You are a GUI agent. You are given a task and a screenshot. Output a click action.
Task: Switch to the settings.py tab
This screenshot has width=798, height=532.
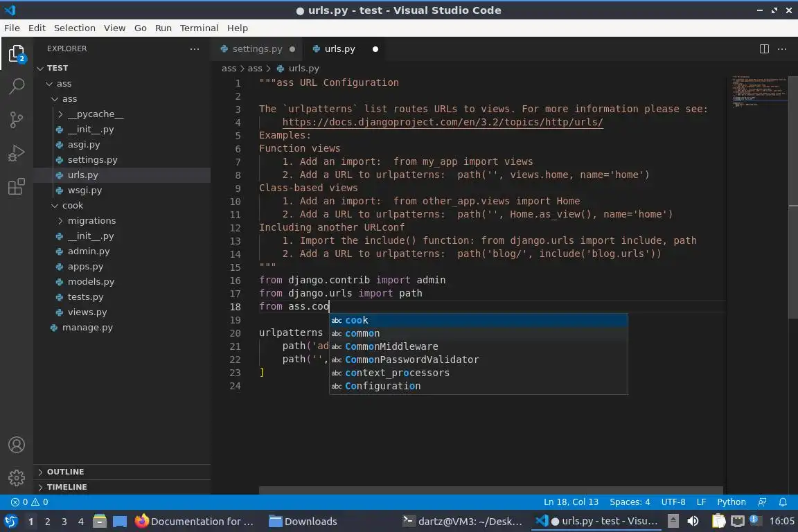tap(257, 49)
